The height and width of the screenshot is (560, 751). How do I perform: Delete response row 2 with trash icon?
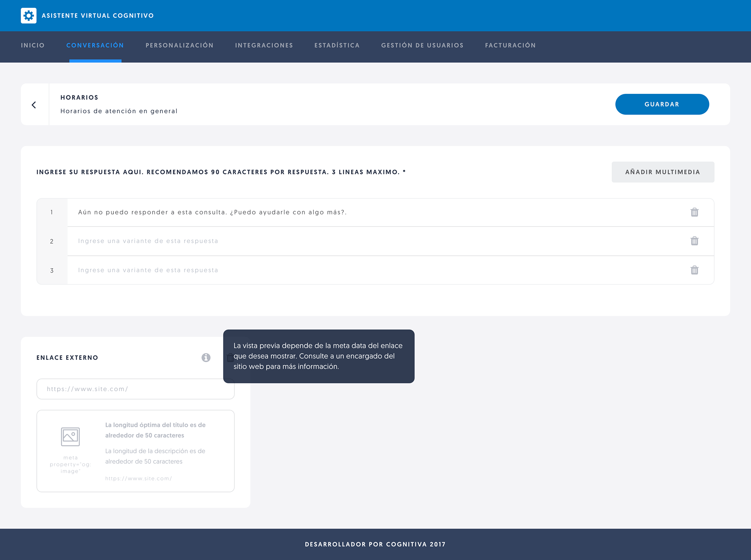pos(694,241)
